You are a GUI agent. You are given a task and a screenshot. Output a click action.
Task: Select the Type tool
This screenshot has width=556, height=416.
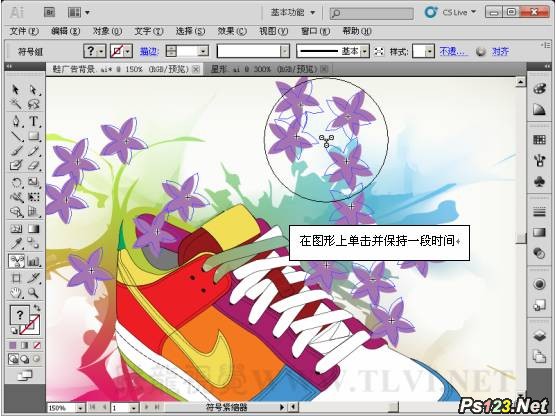coord(34,121)
